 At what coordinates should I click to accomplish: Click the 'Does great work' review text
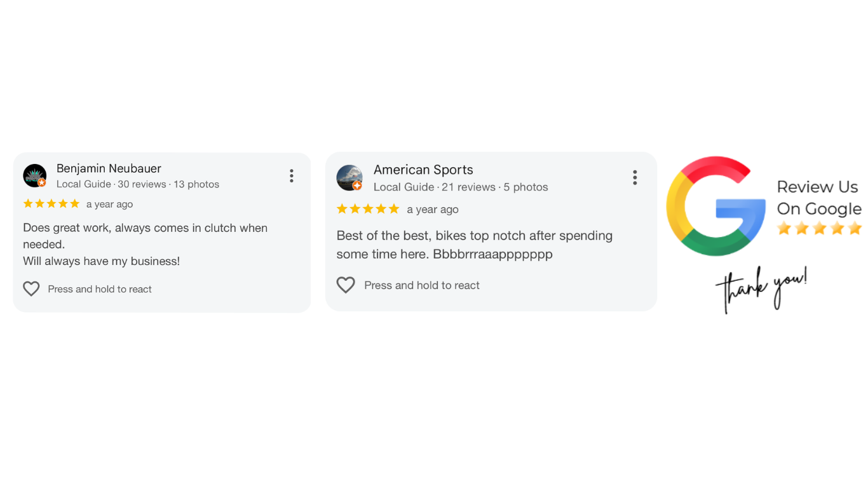145,244
